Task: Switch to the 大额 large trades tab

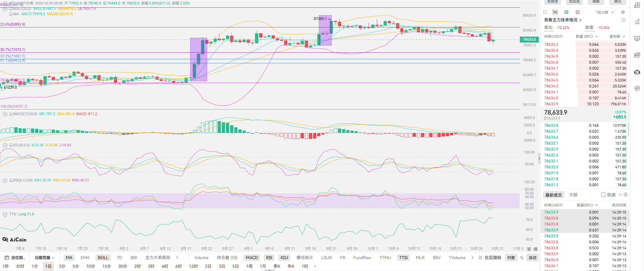Action: 573,195
